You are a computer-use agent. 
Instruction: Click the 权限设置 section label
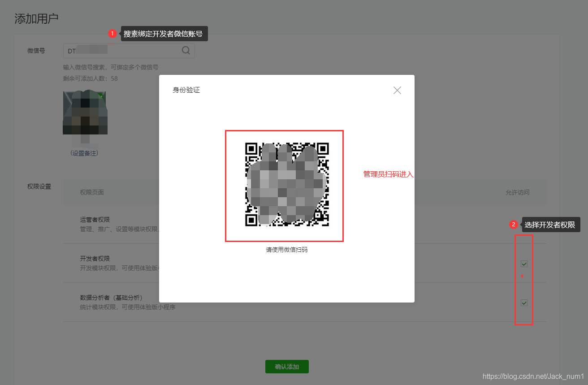coord(39,186)
